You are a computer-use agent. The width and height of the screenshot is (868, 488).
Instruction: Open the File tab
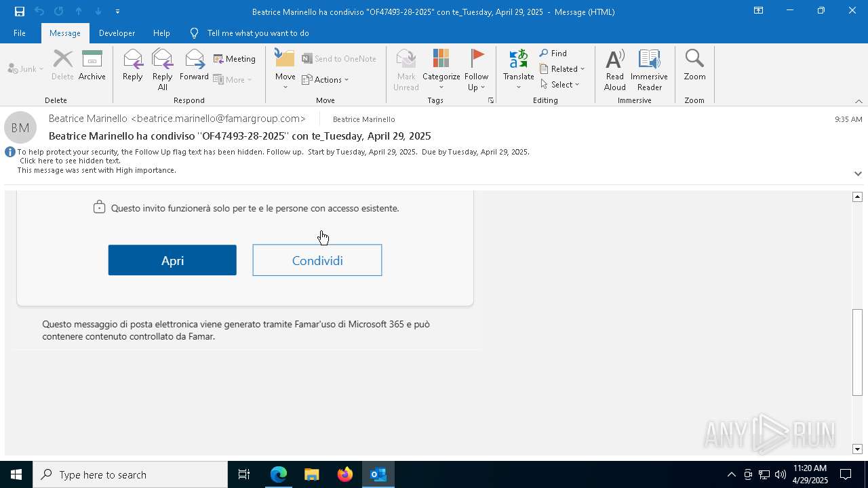coord(20,33)
